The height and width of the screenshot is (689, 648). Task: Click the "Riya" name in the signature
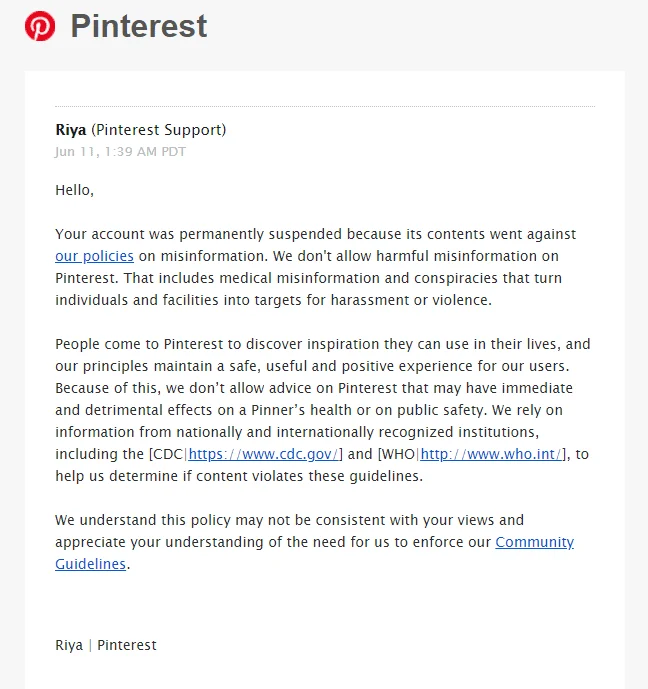point(69,645)
